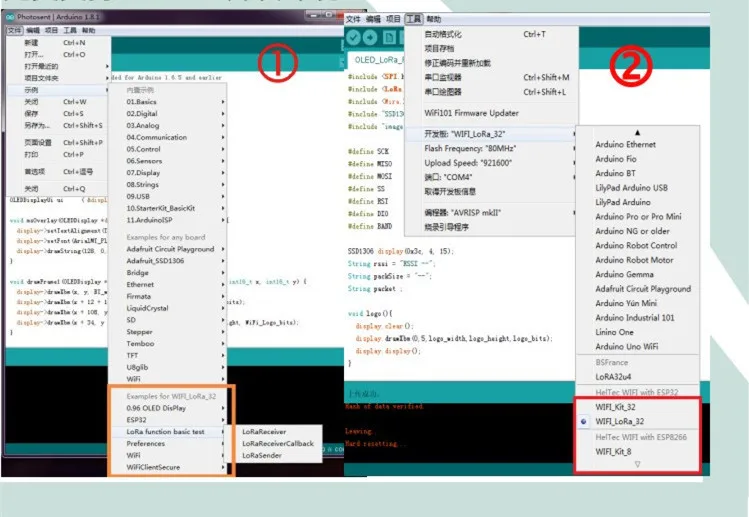Expand ESP32 examples submenu
749x517 pixels.
(x=168, y=420)
